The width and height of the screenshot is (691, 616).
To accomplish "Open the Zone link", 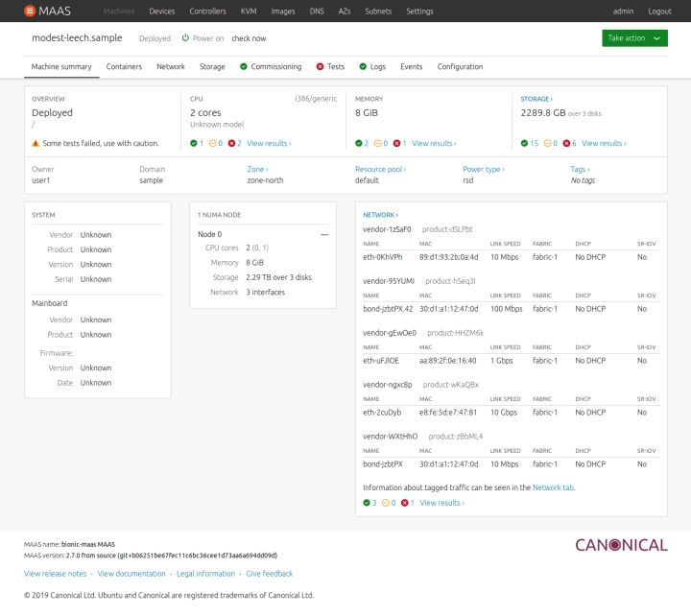I will pyautogui.click(x=257, y=169).
